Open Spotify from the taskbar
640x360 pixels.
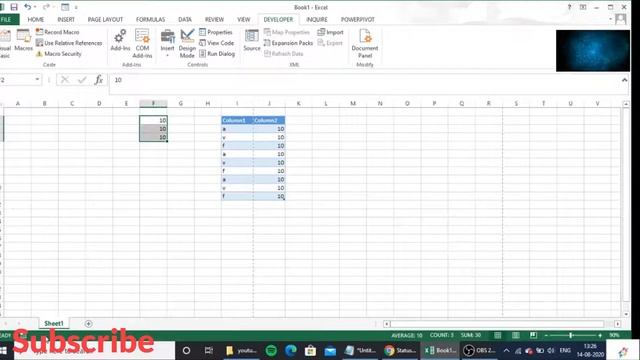point(271,350)
